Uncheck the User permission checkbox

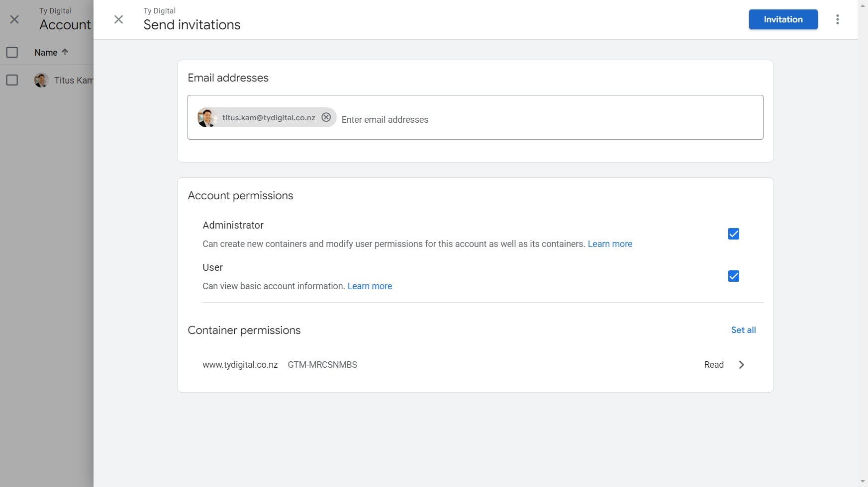[733, 276]
